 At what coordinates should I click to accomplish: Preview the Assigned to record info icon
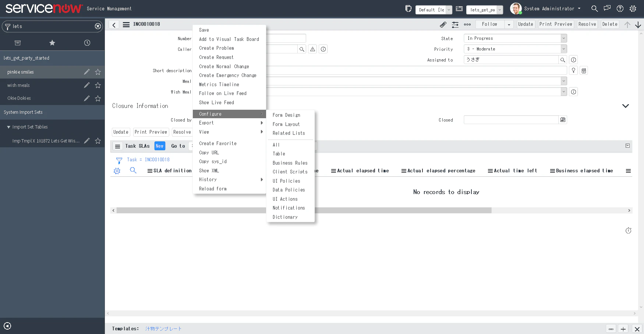click(x=573, y=60)
